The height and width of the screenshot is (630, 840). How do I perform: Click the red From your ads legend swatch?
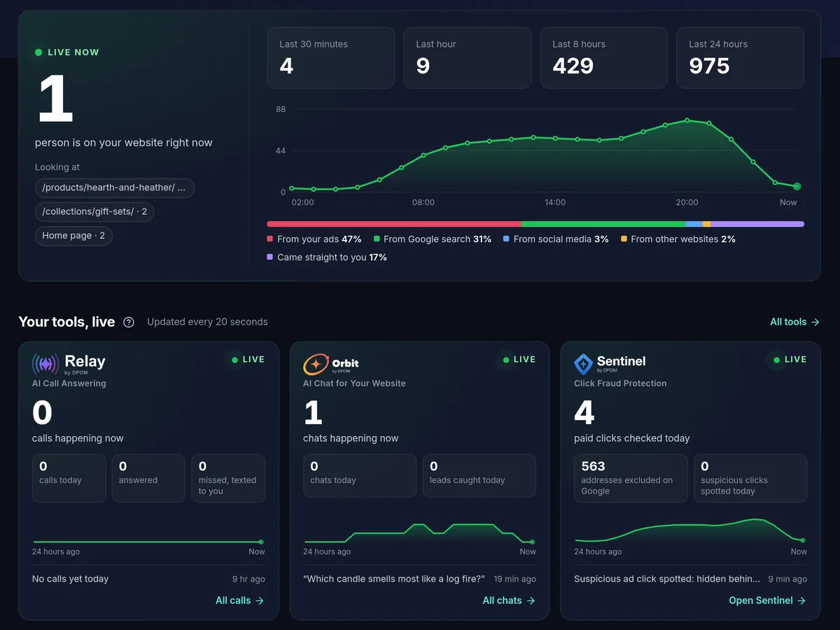coord(270,239)
